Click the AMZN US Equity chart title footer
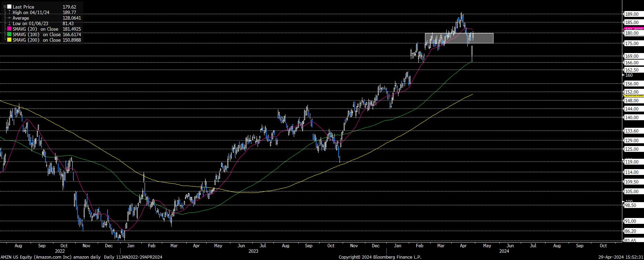The width and height of the screenshot is (644, 260). [81, 257]
